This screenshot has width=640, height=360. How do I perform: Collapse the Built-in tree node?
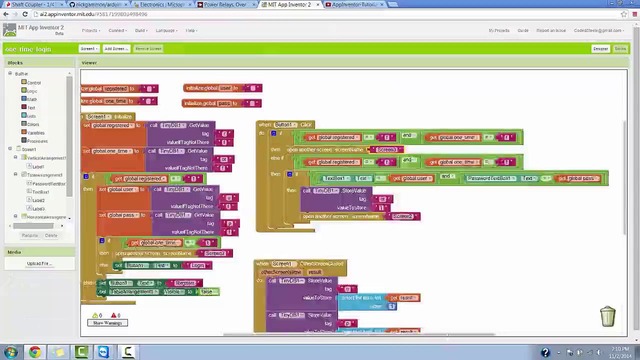click(10, 73)
